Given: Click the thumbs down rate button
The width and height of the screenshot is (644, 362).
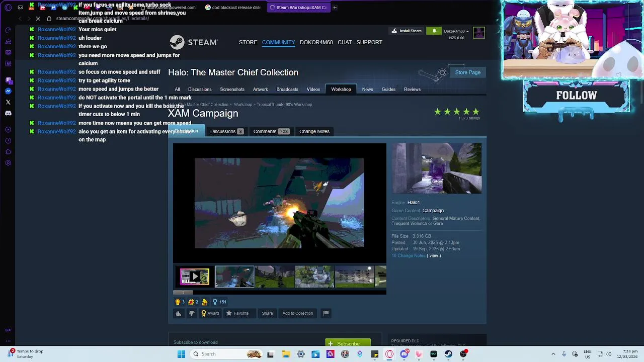Looking at the screenshot, I should pyautogui.click(x=192, y=313).
